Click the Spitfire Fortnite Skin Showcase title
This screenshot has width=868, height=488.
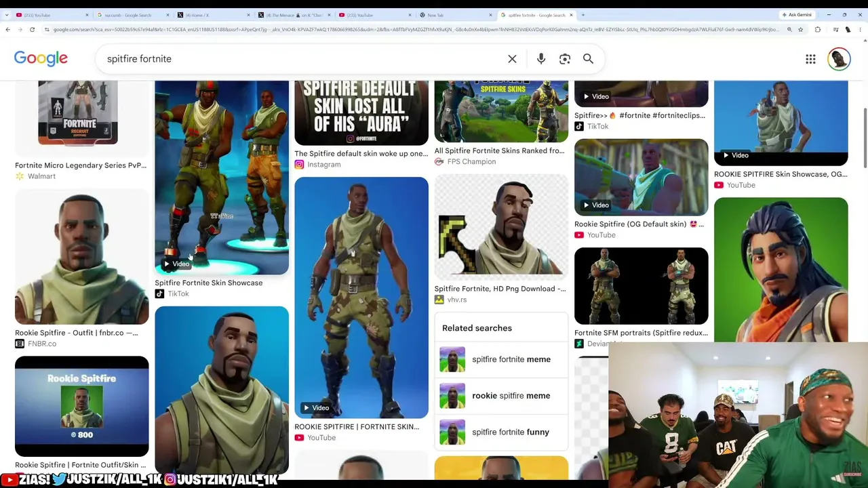[208, 283]
